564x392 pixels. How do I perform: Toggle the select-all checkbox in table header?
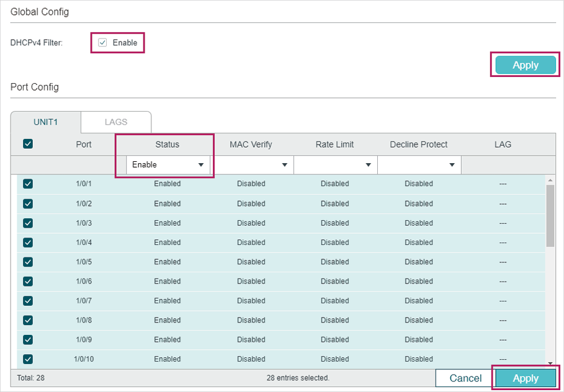click(28, 144)
